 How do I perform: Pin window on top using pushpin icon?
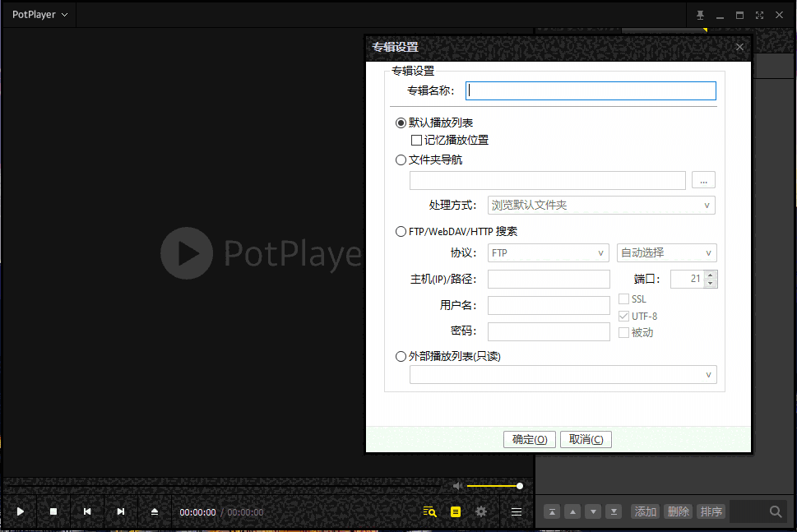point(700,14)
